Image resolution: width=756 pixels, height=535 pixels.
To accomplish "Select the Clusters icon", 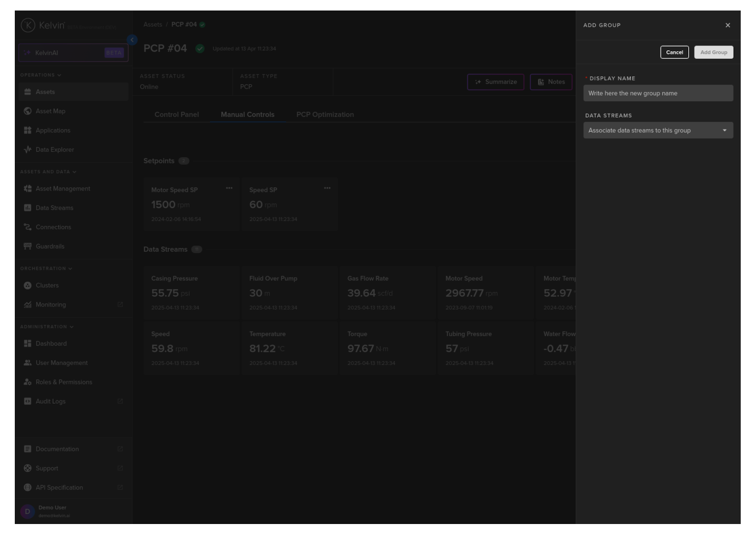I will point(28,286).
